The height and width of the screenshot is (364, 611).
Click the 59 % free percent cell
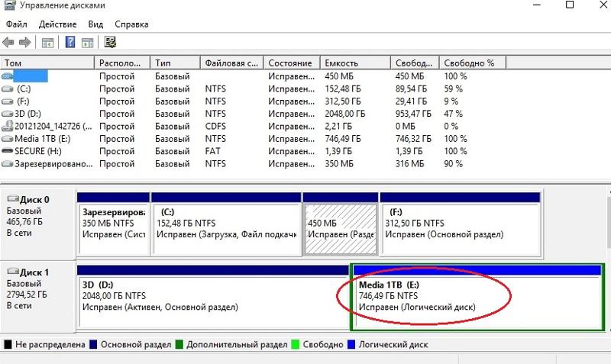pos(453,89)
